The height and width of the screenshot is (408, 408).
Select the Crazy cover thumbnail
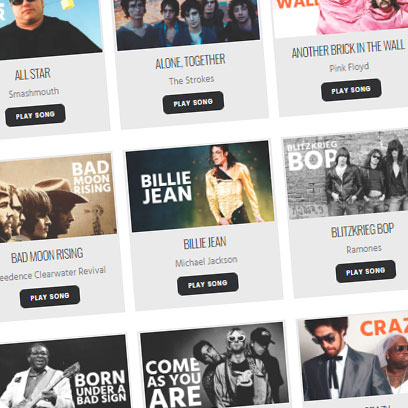pos(355,357)
